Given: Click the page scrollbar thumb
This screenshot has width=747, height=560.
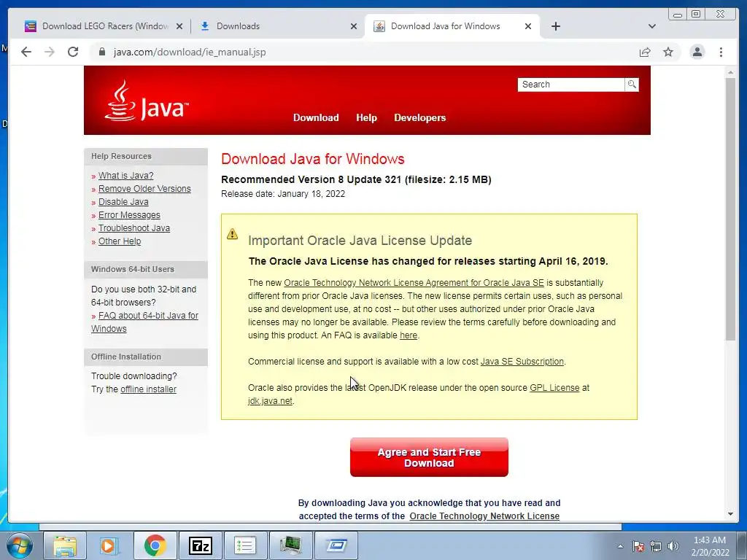Looking at the screenshot, I should tap(730, 209).
